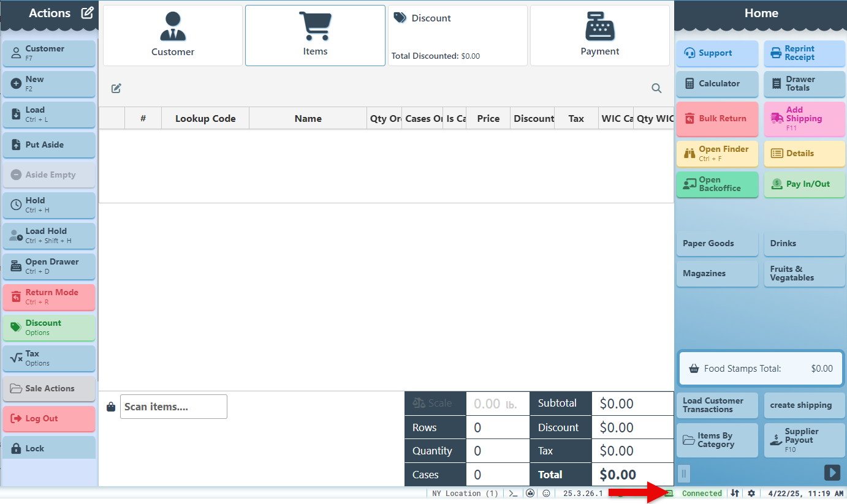Click the terminal console icon in status bar
The image size is (847, 504).
click(514, 494)
